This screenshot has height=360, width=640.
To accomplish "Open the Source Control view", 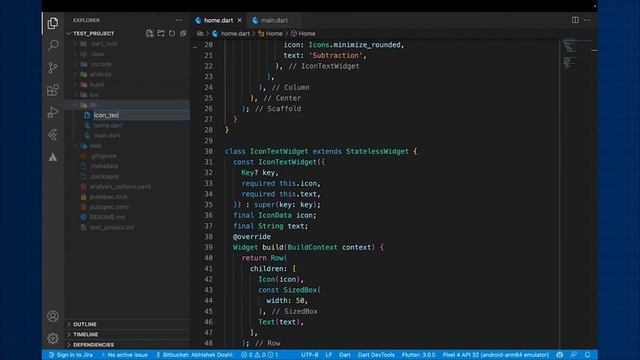I will click(x=53, y=67).
